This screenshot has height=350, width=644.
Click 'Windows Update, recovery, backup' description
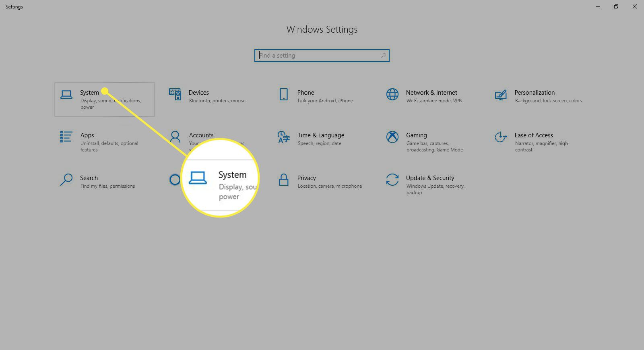tap(435, 189)
